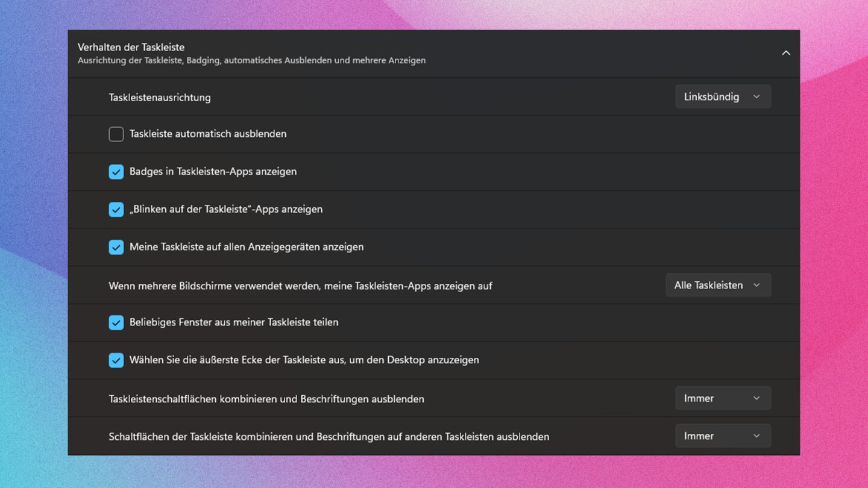Screen dimensions: 868x488
Task: Open the 'Alle Taskleisten' dropdown
Action: pyautogui.click(x=717, y=286)
